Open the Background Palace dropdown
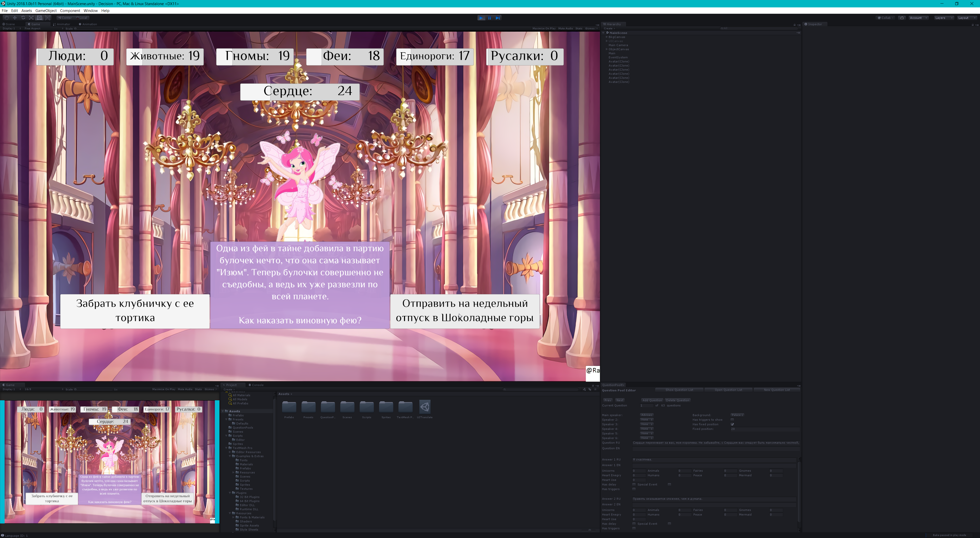Screen dimensions: 980x538 (737, 415)
